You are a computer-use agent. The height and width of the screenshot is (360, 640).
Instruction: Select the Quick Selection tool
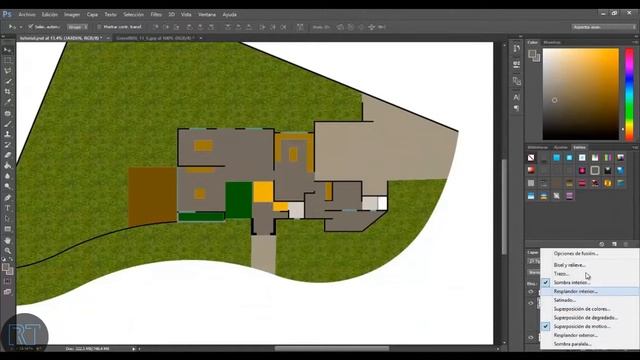pos(7,81)
